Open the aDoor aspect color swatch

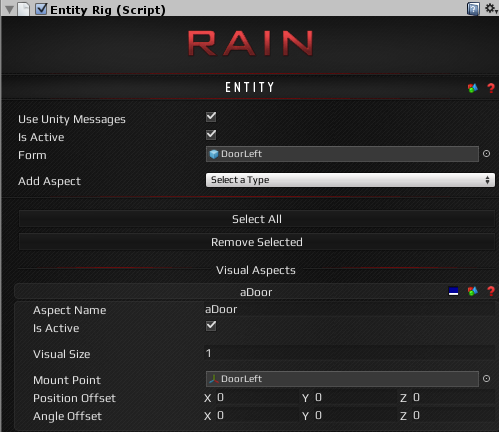point(453,291)
